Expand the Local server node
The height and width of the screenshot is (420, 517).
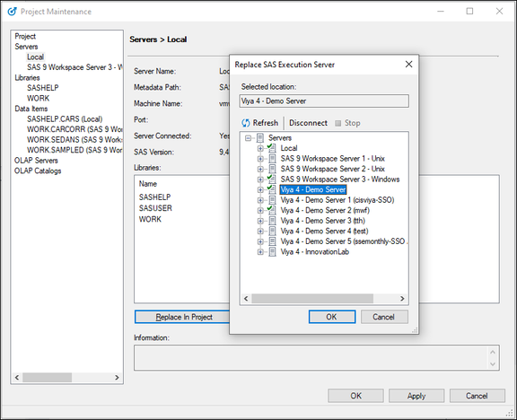coord(260,148)
